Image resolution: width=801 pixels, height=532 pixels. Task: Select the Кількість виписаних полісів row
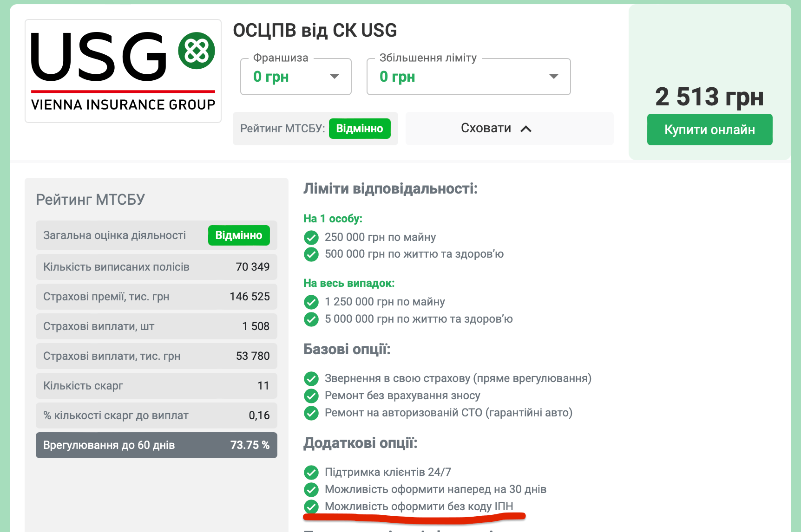(x=157, y=267)
